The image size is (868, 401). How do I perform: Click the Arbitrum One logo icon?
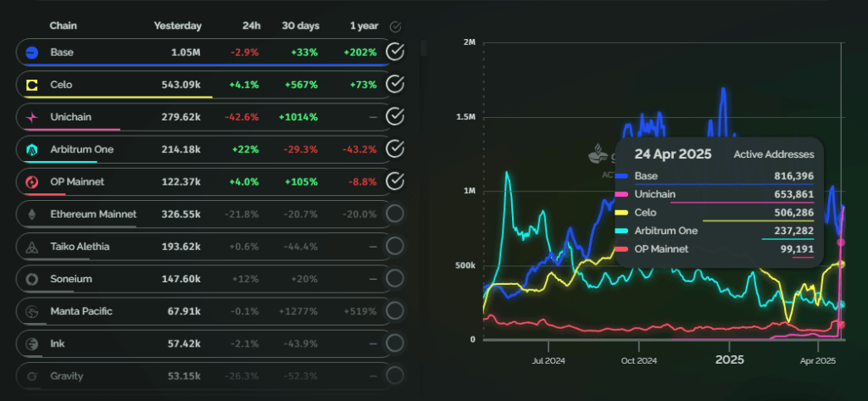coord(32,150)
